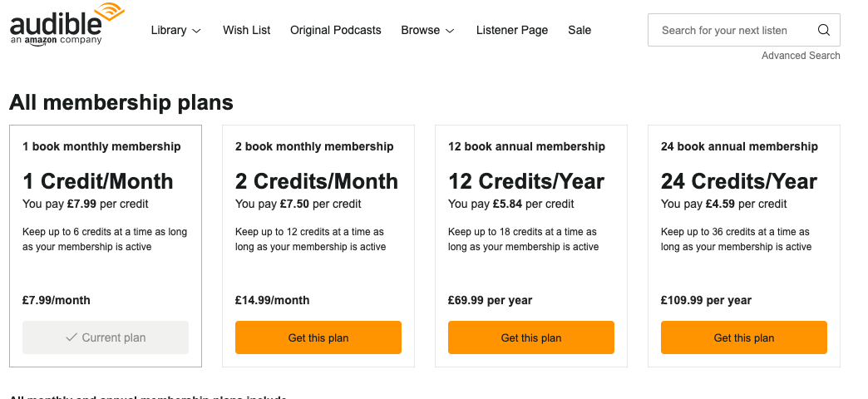
Task: Go to Original Podcasts
Action: [336, 30]
